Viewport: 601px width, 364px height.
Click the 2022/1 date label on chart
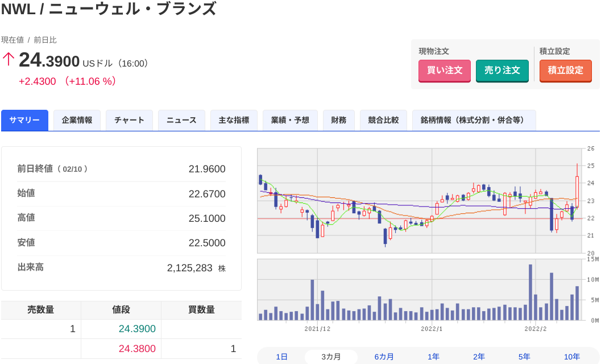[432, 329]
